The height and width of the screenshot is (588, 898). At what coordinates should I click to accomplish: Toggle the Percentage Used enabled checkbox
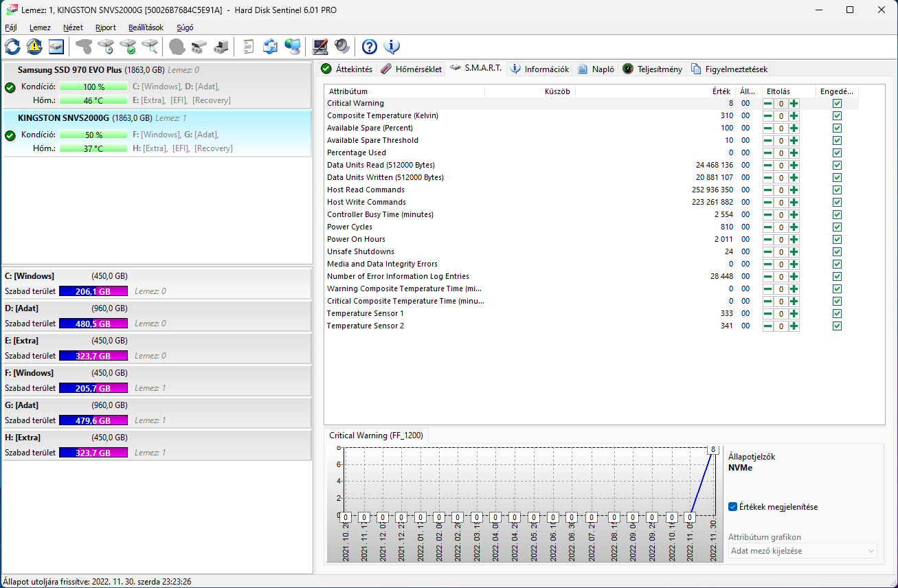837,152
